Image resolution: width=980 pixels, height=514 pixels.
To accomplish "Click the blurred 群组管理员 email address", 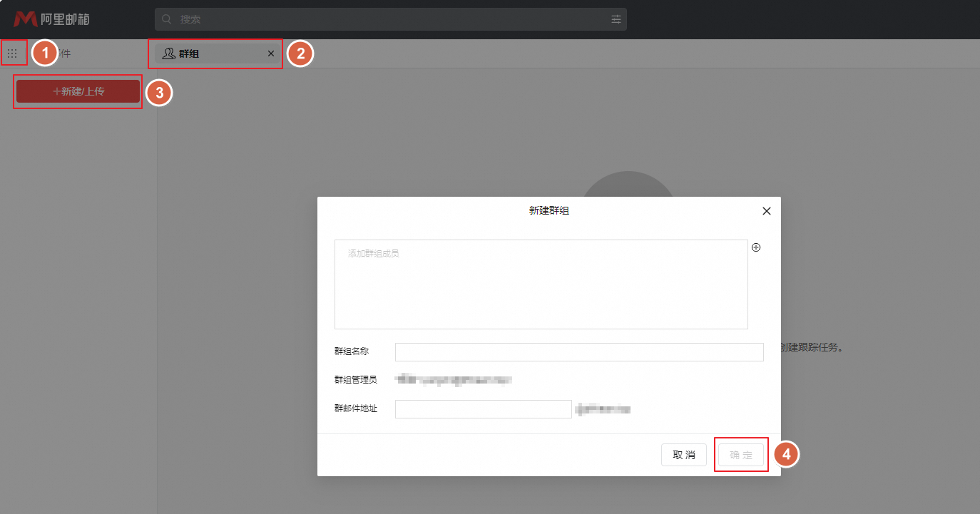I will click(454, 380).
